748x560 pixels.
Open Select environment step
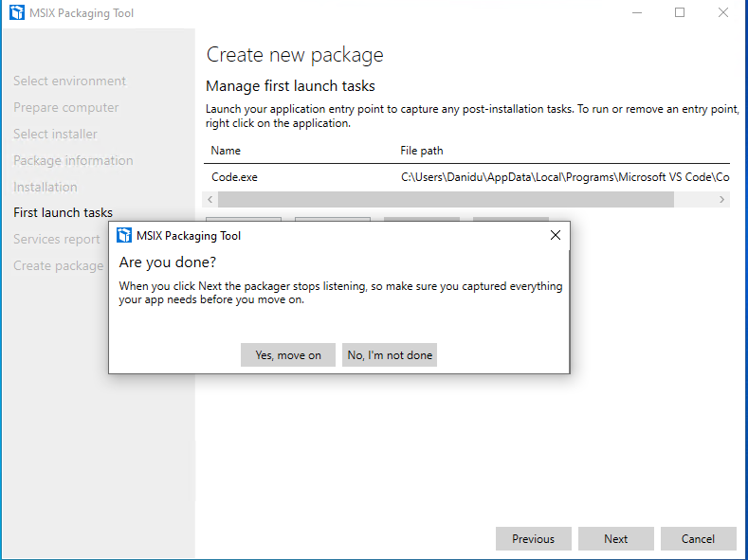point(69,81)
